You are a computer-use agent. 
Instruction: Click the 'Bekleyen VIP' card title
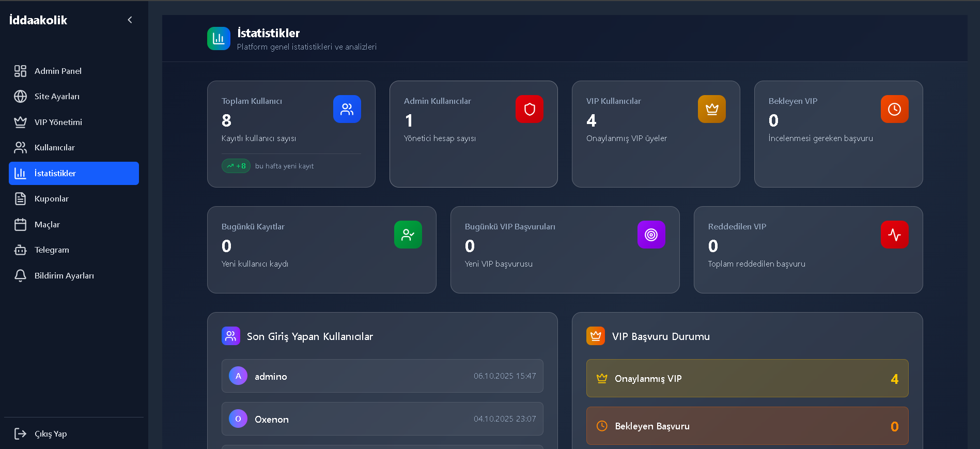coord(792,101)
